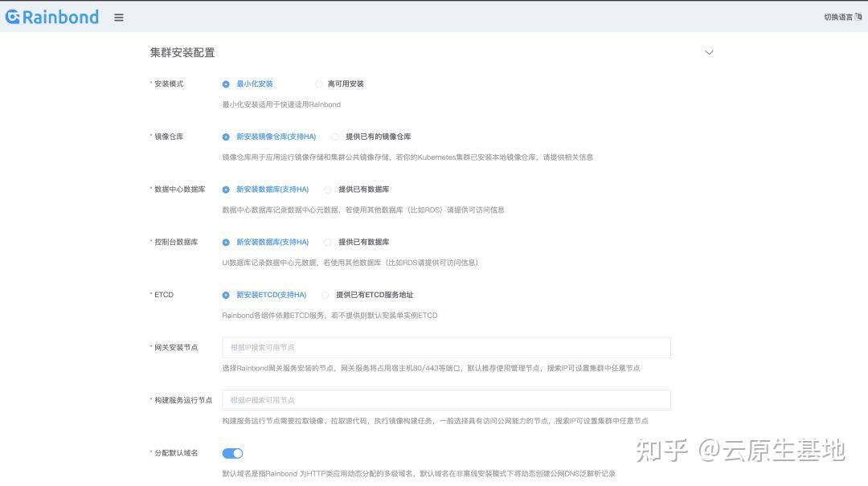
Task: Click the Rainbond logo icon
Action: (x=13, y=16)
